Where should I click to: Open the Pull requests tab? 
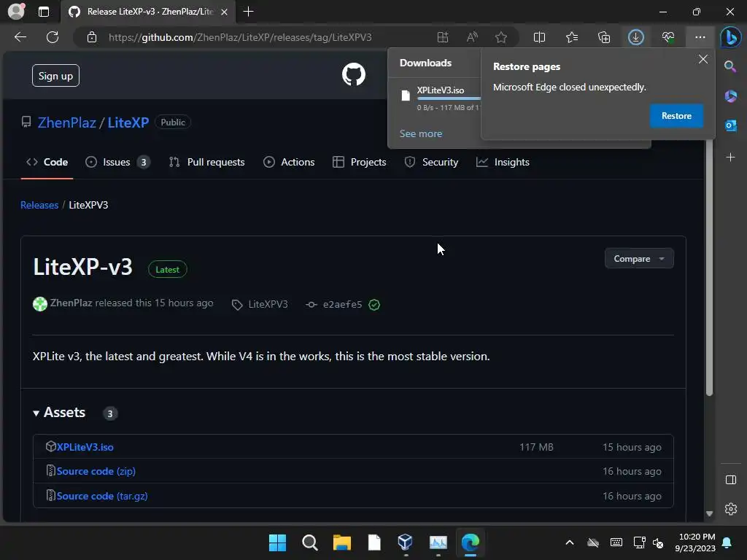[206, 163]
